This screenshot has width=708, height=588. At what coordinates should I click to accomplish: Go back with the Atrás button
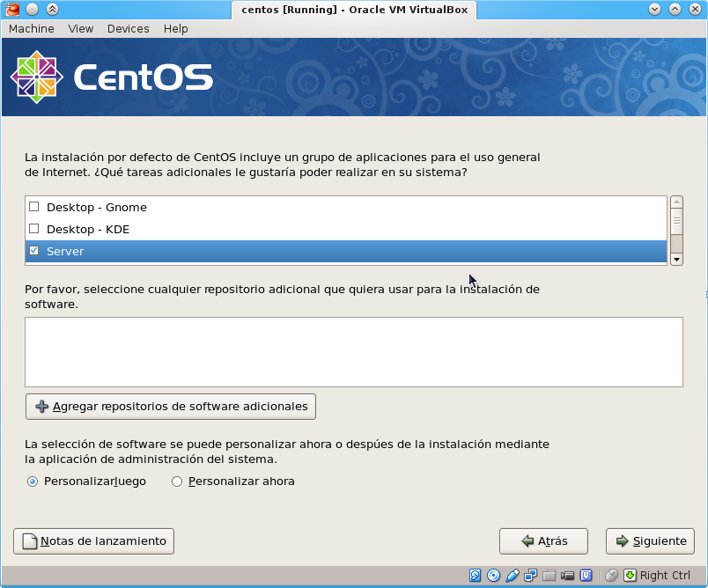coord(543,541)
